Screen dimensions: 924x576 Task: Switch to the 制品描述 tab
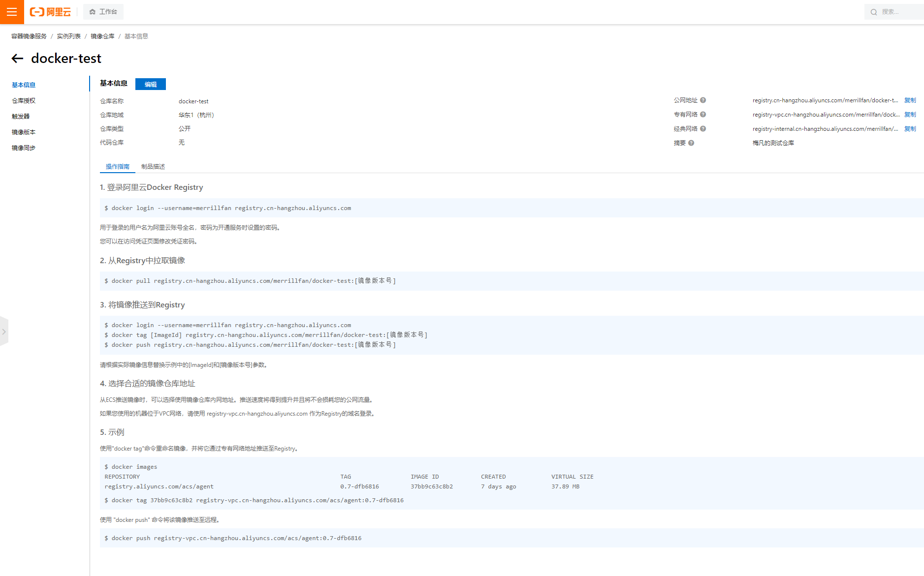pos(153,166)
